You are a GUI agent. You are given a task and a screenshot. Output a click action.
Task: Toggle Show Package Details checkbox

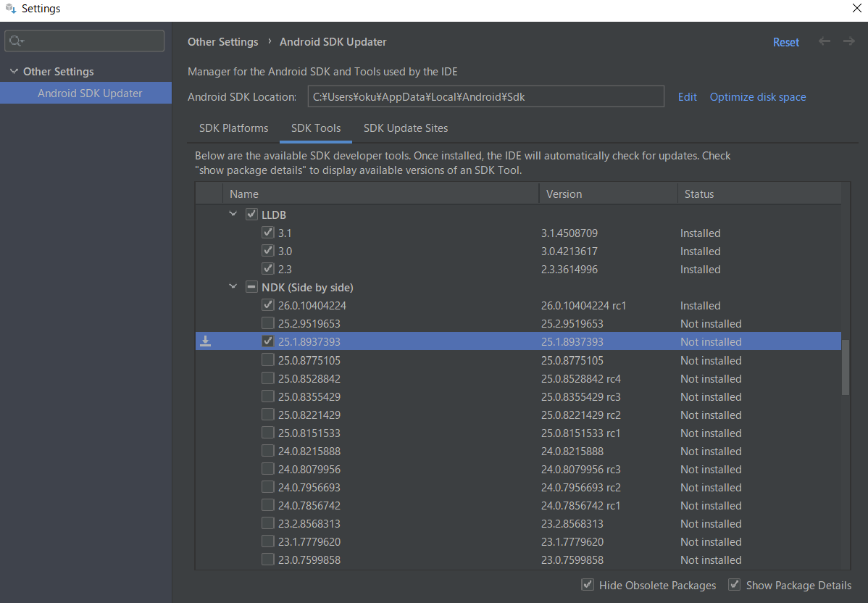tap(735, 585)
